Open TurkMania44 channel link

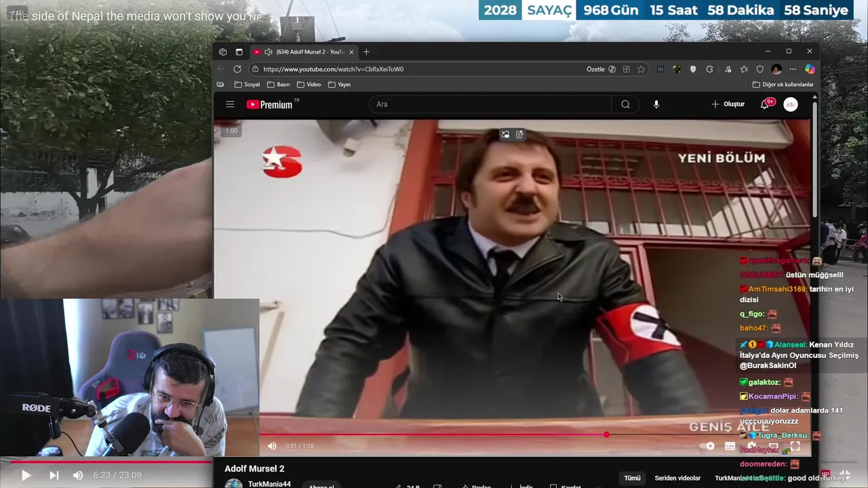269,484
